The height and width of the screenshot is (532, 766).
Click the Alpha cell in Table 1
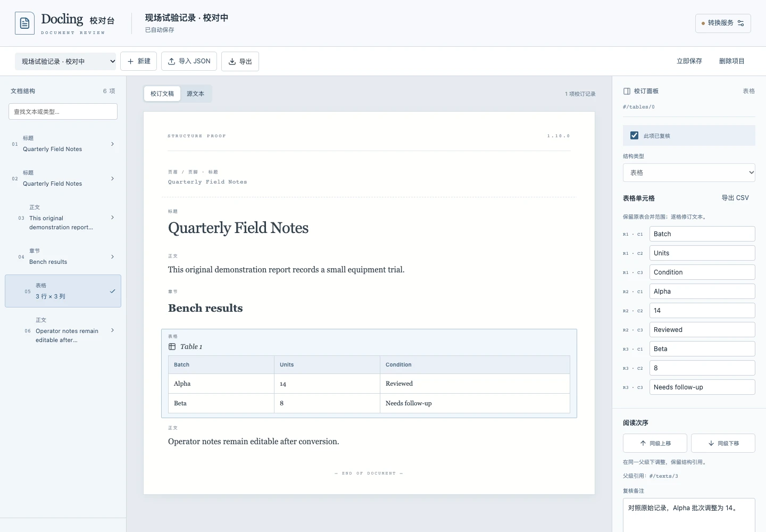click(x=221, y=384)
